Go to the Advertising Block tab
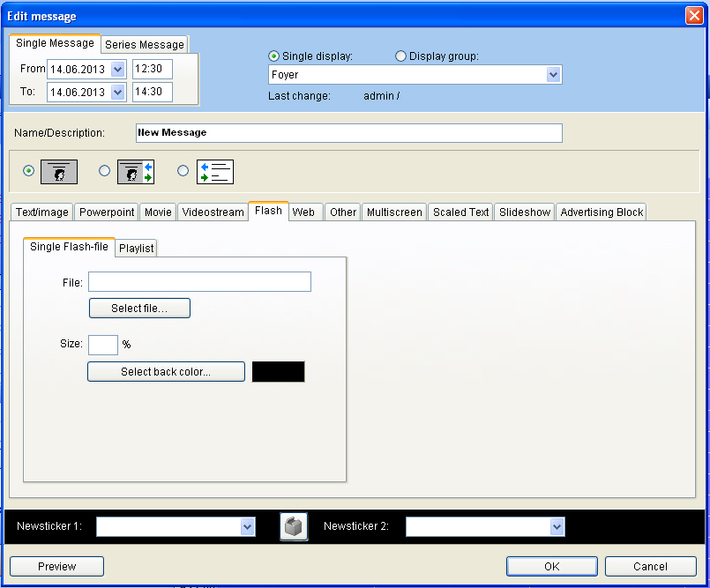 coord(602,212)
